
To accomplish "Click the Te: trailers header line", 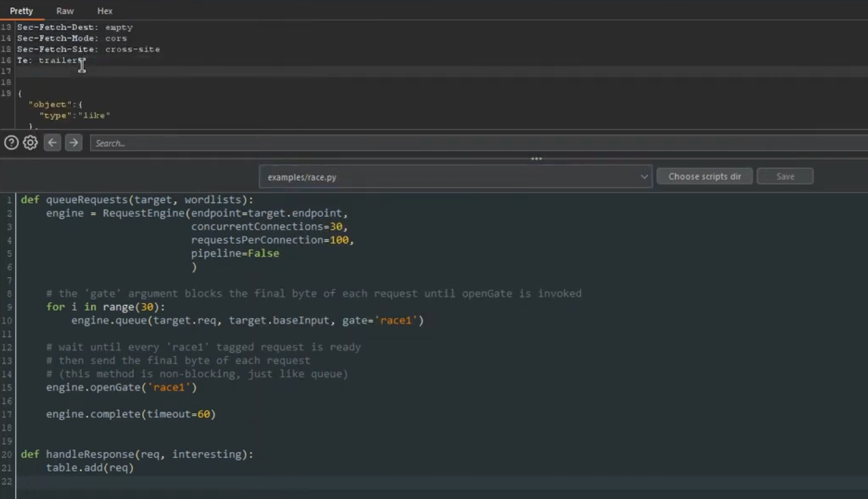I will [x=51, y=60].
